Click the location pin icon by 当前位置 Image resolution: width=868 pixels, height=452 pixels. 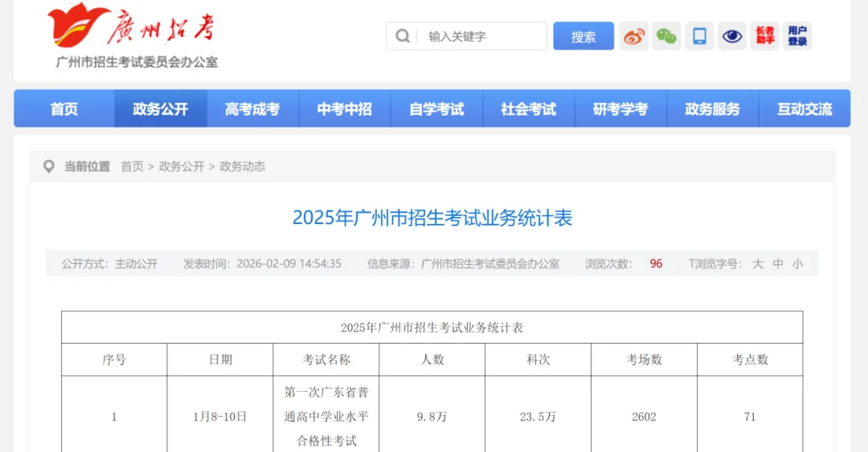click(49, 166)
